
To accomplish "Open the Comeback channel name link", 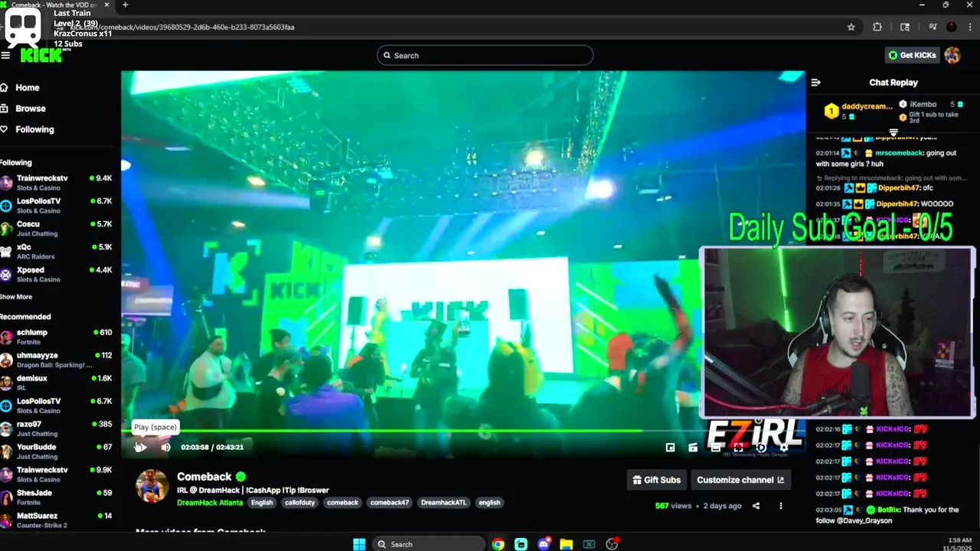I will click(204, 477).
